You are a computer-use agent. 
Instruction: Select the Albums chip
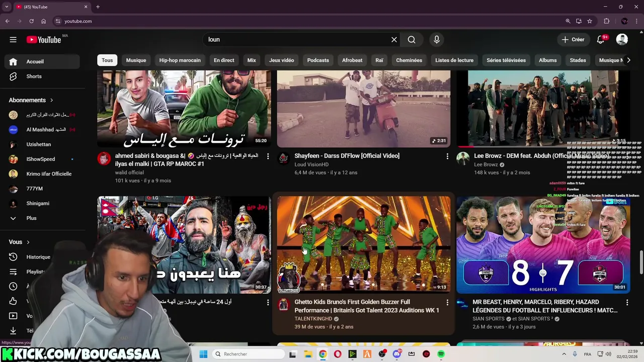[548, 60]
